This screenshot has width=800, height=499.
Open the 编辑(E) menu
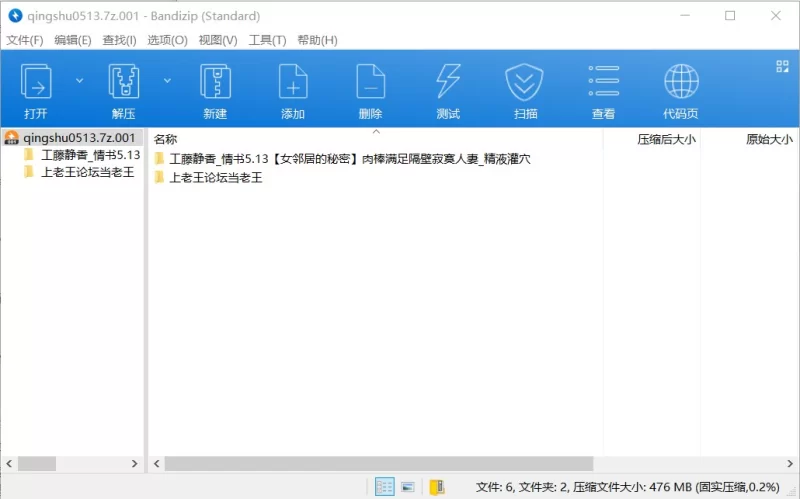pos(73,40)
